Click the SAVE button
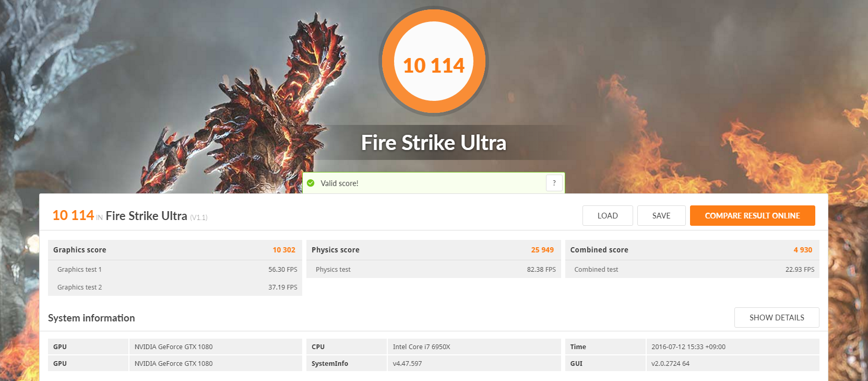 [661, 215]
